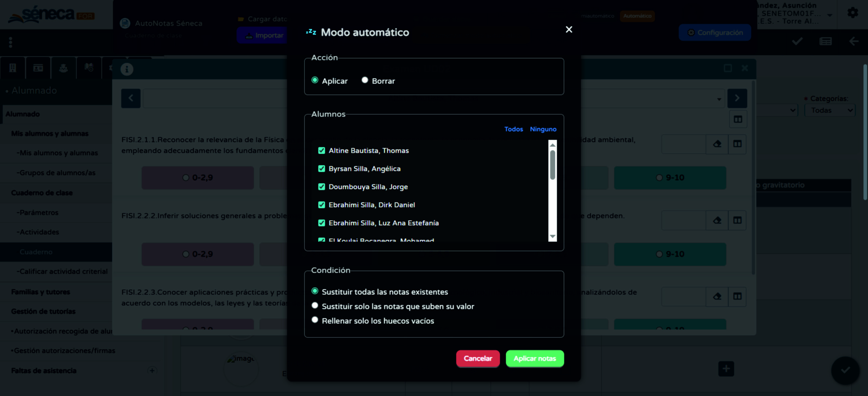Screen dimensions: 868x396
Task: Click the eraser icon for FISI.2.1.1
Action: tap(717, 144)
